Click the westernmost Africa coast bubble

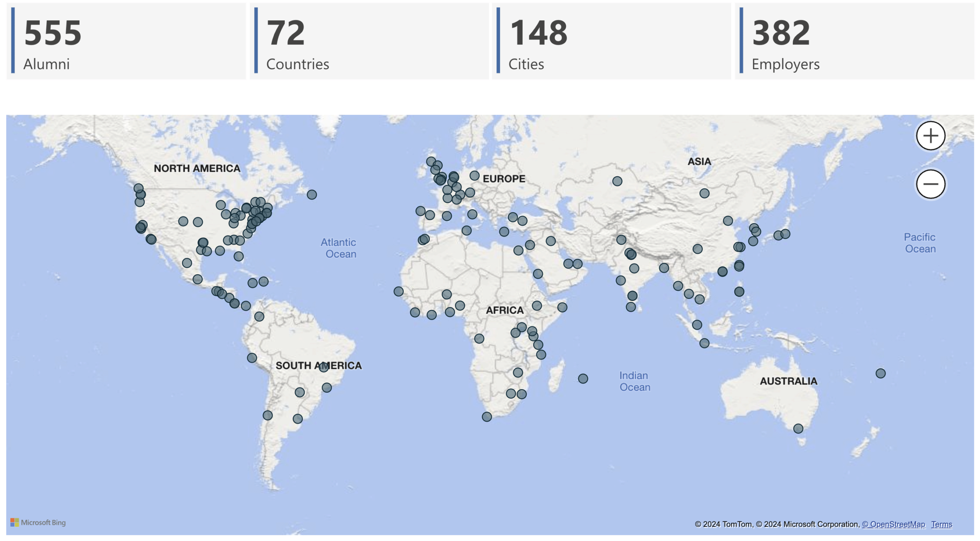click(x=398, y=292)
